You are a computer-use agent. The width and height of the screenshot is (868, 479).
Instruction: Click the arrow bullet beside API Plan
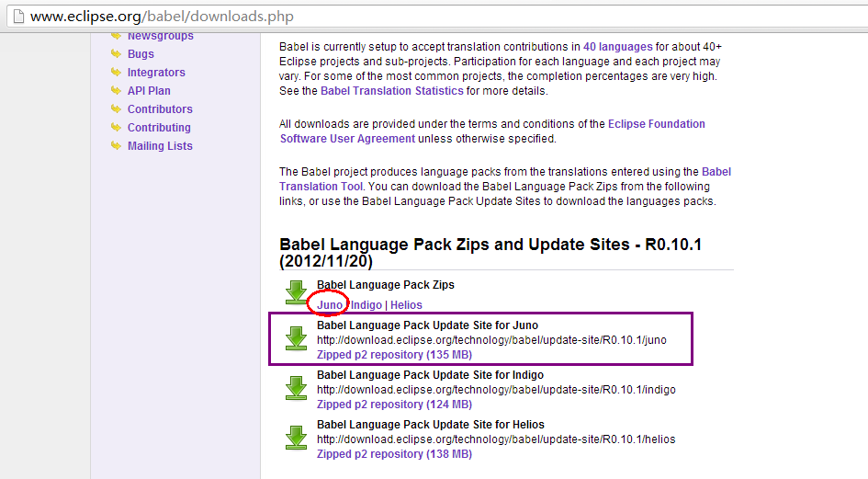116,90
